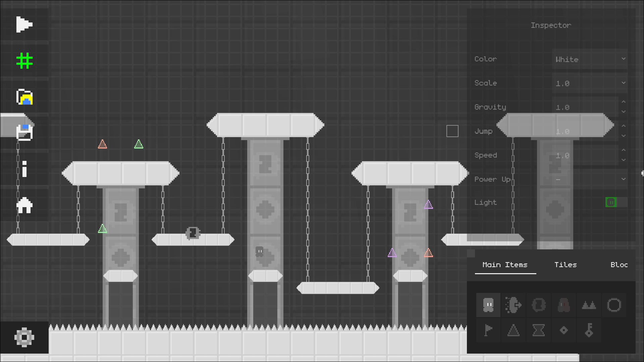
Task: Click the save floppy disk icon
Action: (24, 132)
